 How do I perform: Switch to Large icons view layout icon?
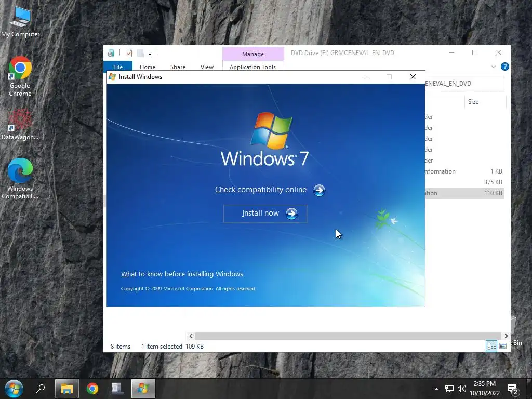[503, 346]
